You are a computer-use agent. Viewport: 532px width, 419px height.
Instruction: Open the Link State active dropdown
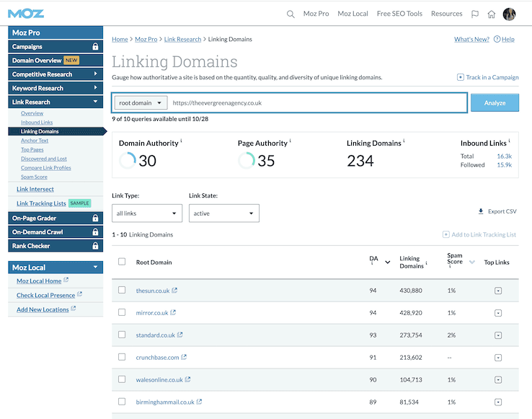(223, 213)
